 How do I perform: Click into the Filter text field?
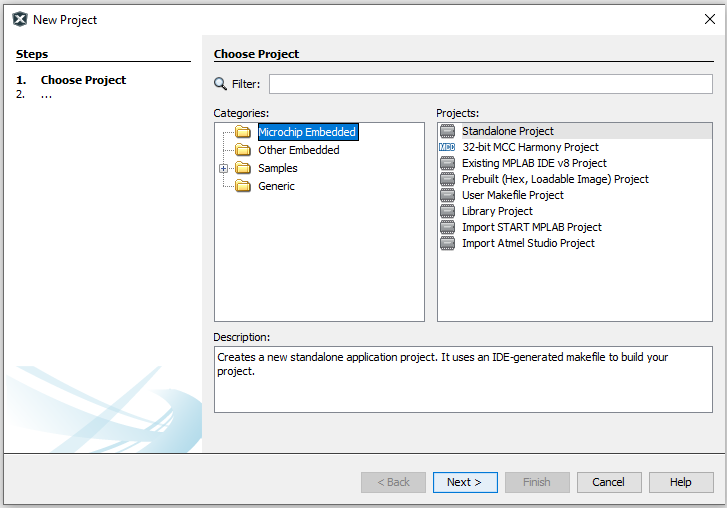pyautogui.click(x=491, y=84)
